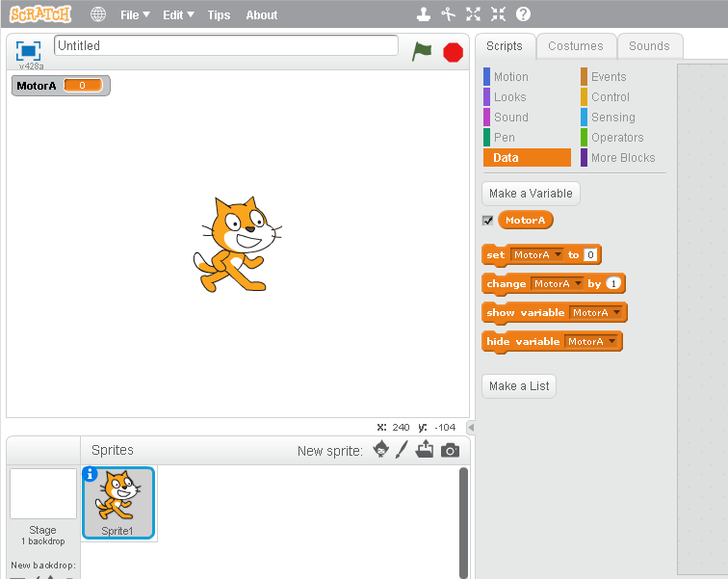
Task: Click the "show variable" block label
Action: [525, 312]
